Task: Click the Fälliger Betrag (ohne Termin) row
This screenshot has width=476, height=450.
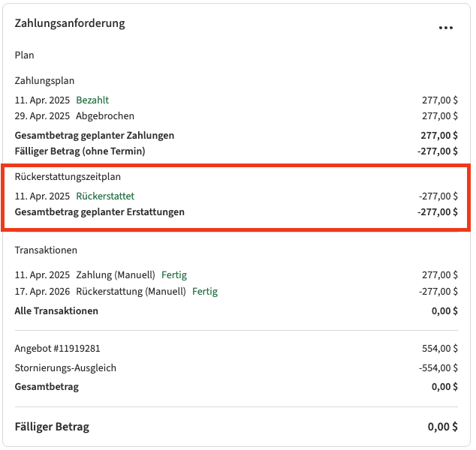Action: 80,151
